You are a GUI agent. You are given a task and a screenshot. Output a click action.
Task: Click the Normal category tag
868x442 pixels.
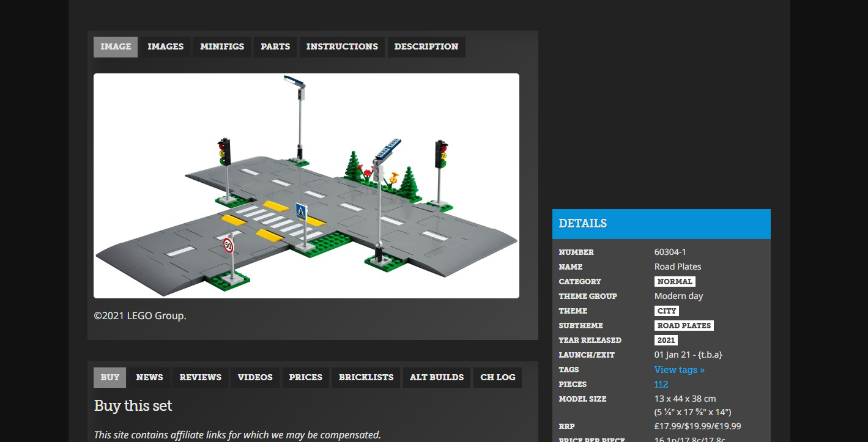[675, 282]
